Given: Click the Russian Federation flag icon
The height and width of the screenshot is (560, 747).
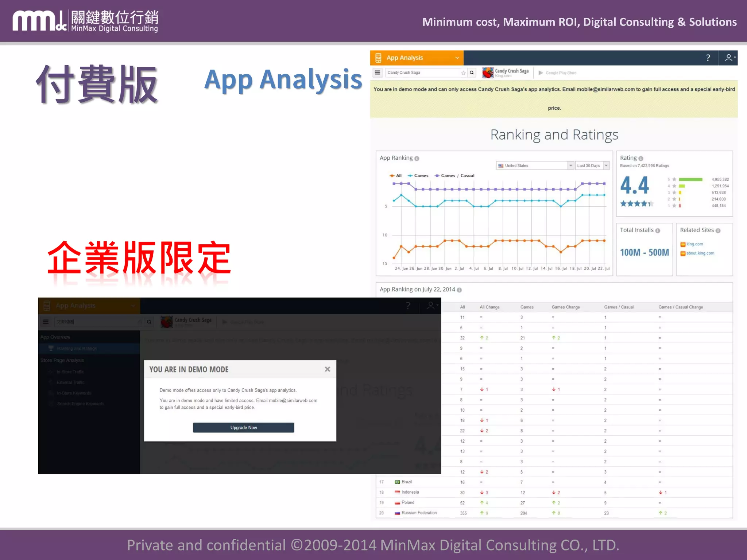Looking at the screenshot, I should 397,513.
